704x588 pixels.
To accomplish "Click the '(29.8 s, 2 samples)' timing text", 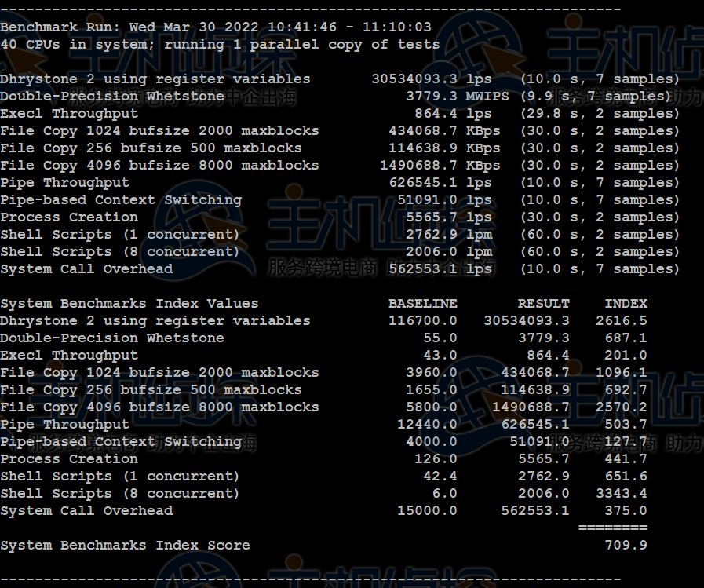I will (600, 114).
